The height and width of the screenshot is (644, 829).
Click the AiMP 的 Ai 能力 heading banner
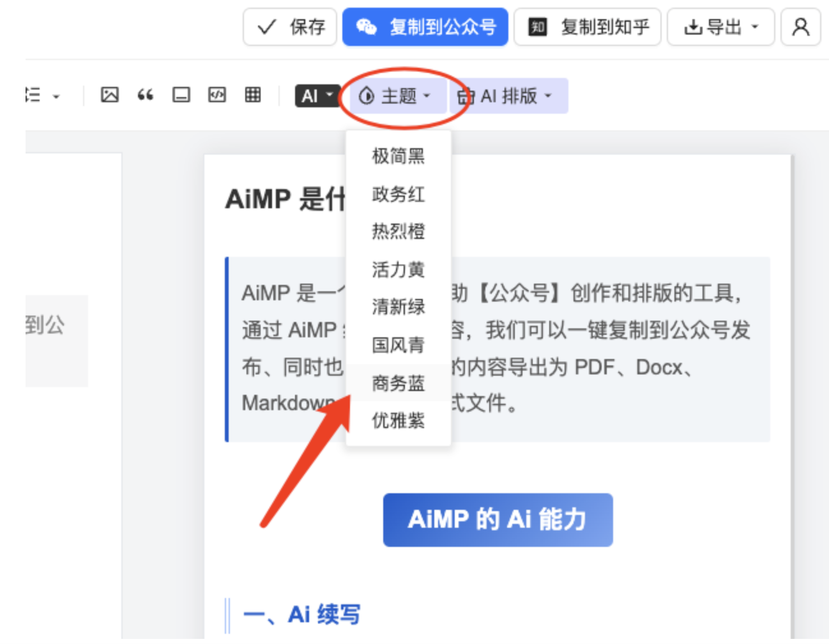click(498, 519)
